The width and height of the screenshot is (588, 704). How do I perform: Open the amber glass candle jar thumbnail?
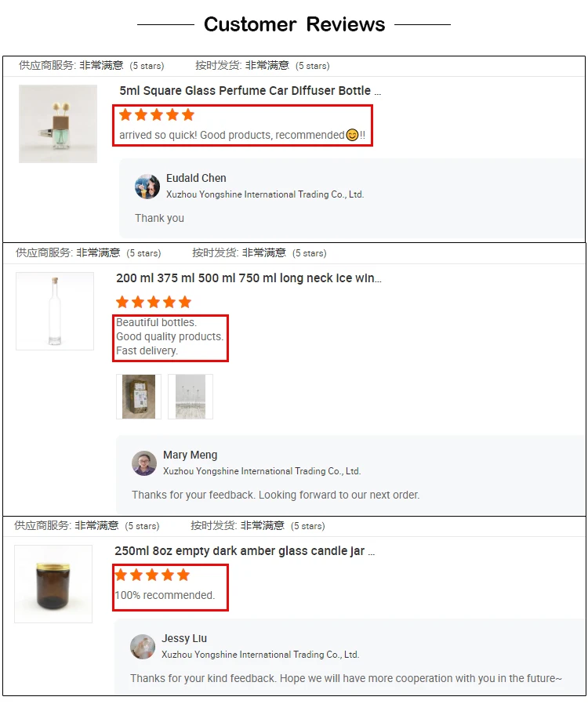point(53,584)
